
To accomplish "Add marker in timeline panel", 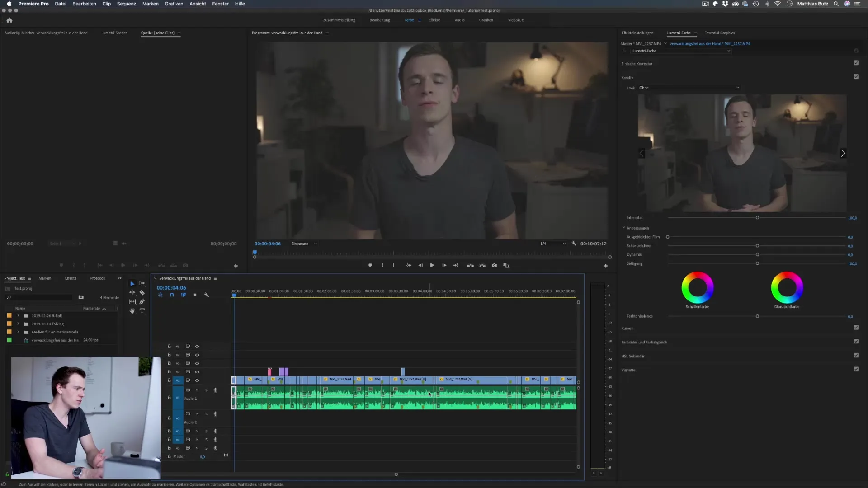I will tap(195, 295).
